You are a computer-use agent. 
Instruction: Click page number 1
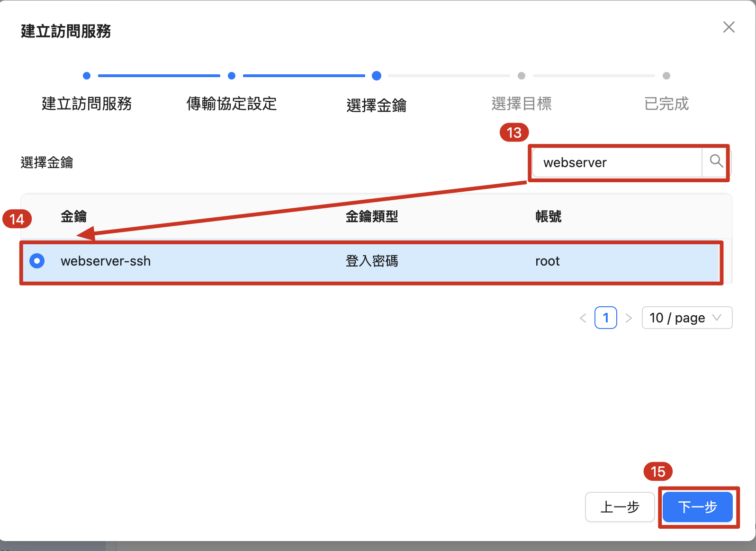tap(605, 318)
